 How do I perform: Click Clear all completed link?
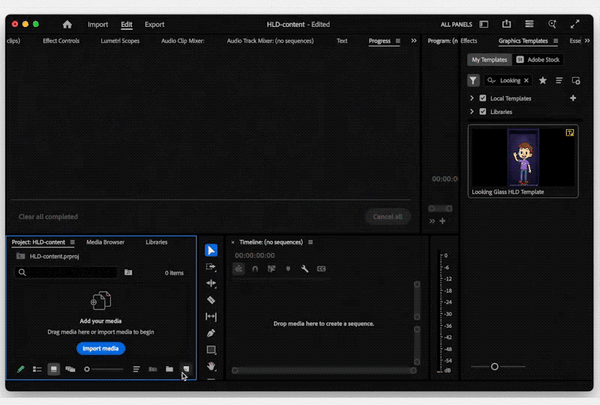click(x=48, y=217)
